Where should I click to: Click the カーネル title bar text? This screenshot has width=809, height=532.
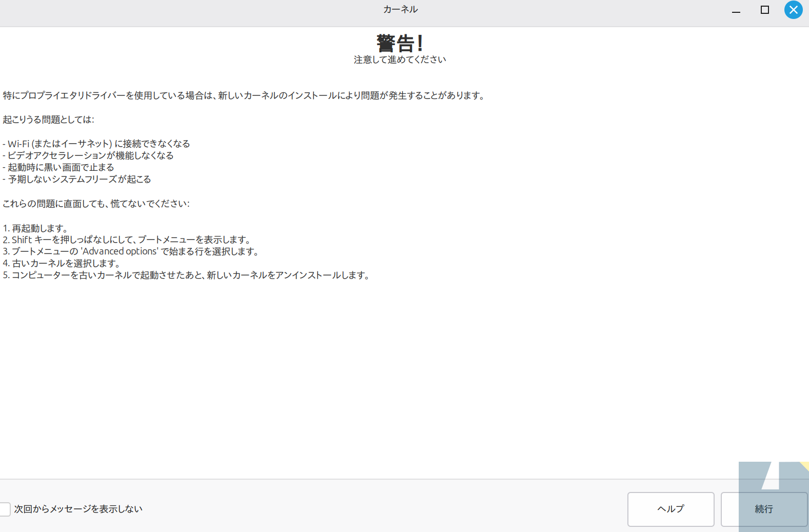coord(401,9)
